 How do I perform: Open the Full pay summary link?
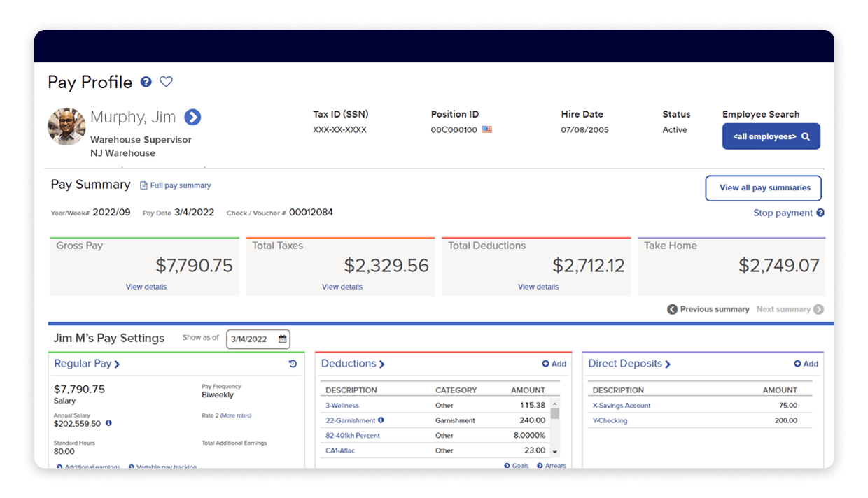[x=176, y=185]
